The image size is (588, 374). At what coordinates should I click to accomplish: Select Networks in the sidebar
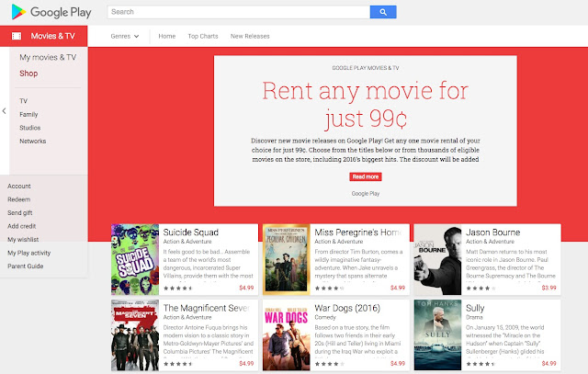coord(33,141)
